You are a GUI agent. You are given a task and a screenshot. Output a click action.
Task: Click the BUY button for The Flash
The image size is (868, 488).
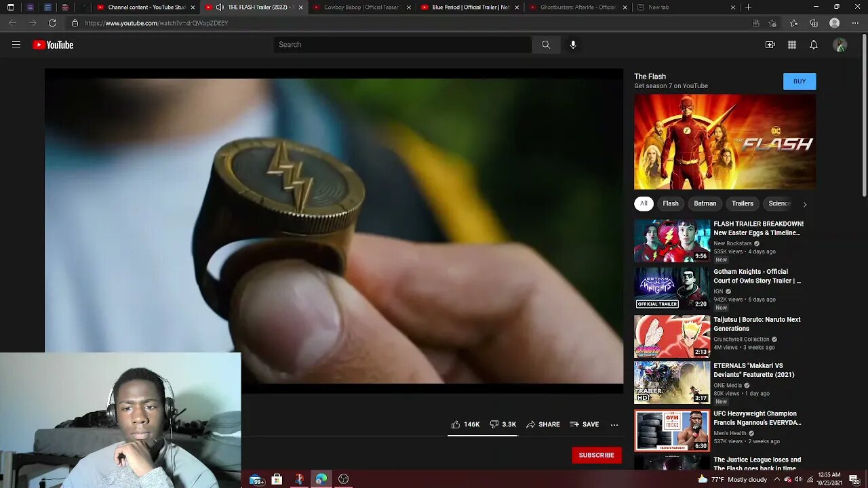(x=800, y=81)
